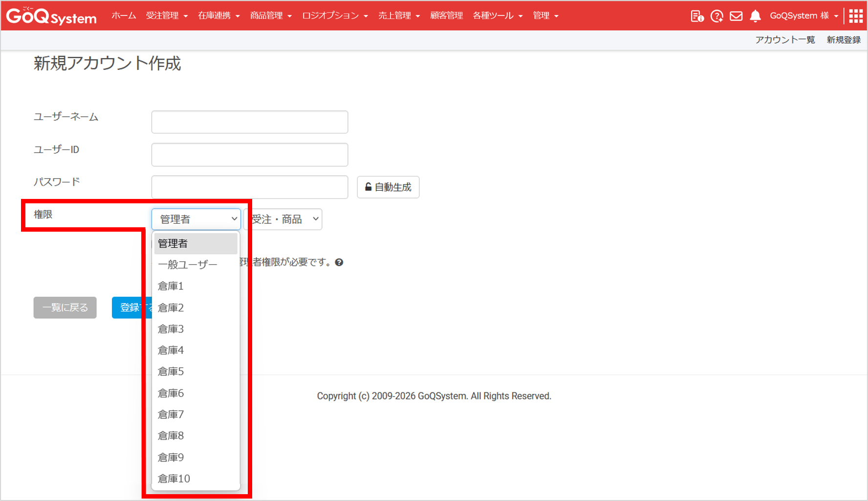This screenshot has height=501, width=868.
Task: Open the 商品管理 menu
Action: [271, 16]
